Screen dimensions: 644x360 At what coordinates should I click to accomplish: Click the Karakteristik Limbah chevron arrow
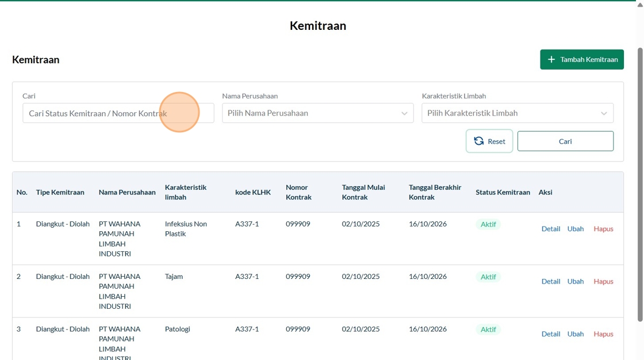(604, 113)
